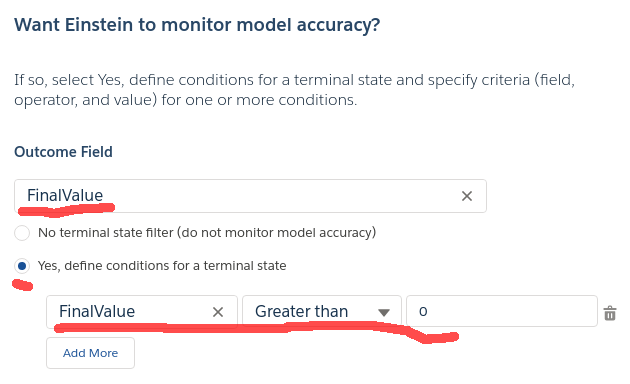Image resolution: width=630 pixels, height=384 pixels.
Task: Clear the condition's FinalValue field entry
Action: coord(218,312)
